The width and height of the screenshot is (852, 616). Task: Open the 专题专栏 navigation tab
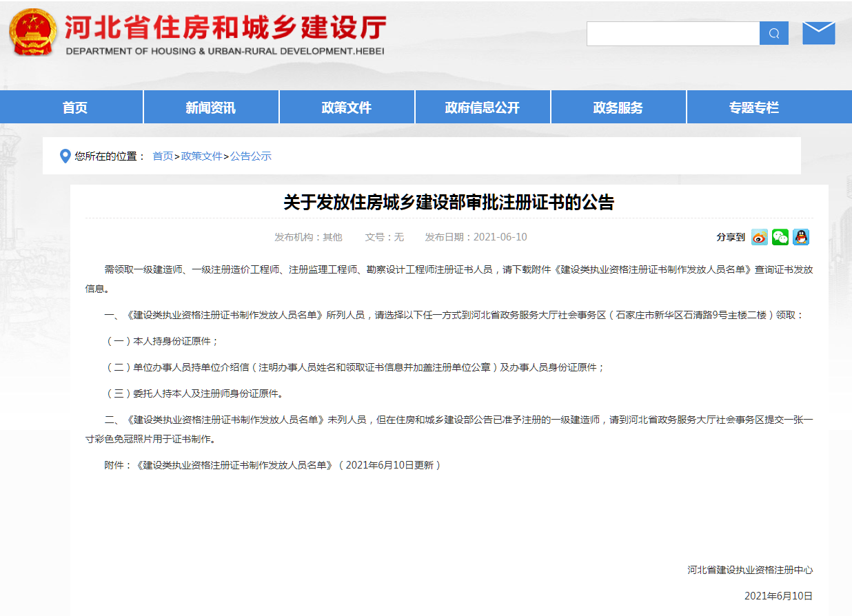click(x=754, y=107)
